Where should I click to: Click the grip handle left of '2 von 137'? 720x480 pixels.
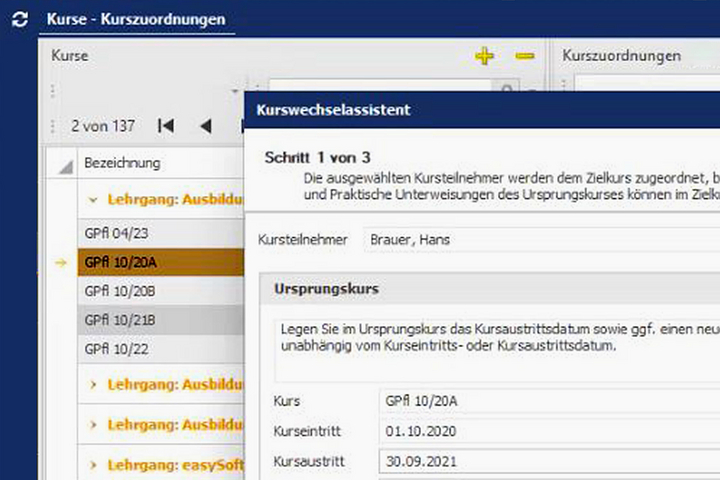(54, 126)
